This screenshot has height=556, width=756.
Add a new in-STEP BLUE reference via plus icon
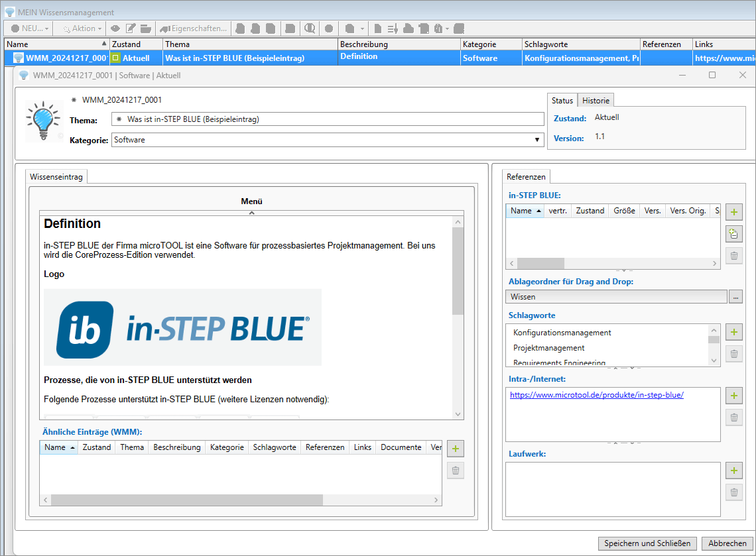(733, 211)
